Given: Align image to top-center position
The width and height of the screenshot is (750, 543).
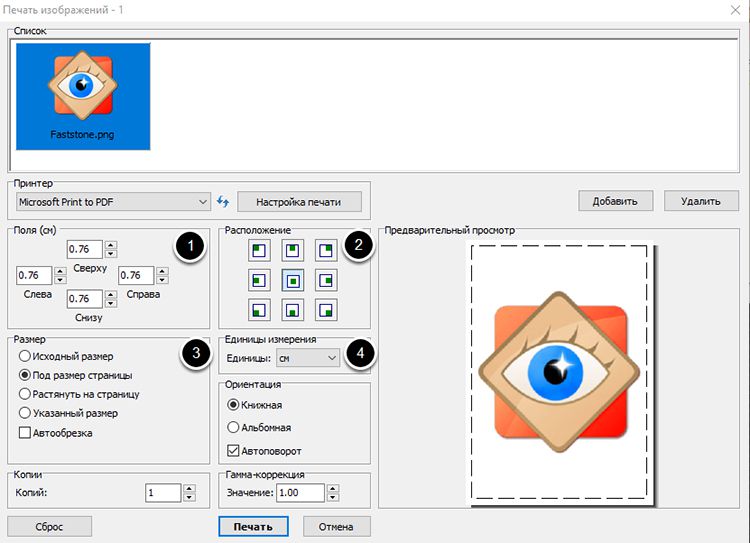Looking at the screenshot, I should tap(293, 250).
